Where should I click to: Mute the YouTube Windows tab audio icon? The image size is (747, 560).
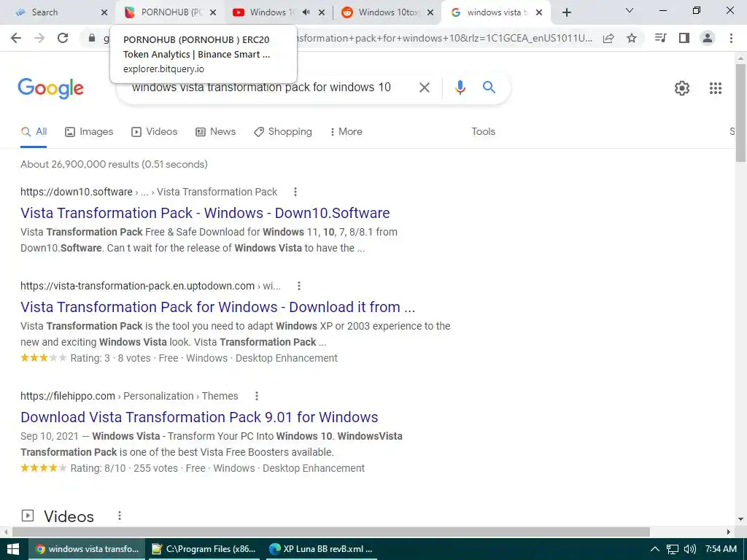click(306, 12)
